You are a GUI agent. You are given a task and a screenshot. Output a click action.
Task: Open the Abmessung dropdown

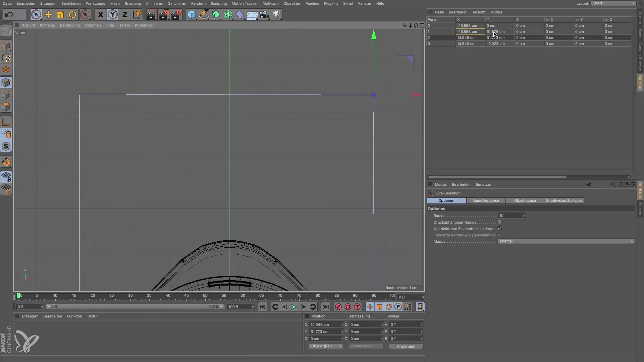pyautogui.click(x=366, y=346)
